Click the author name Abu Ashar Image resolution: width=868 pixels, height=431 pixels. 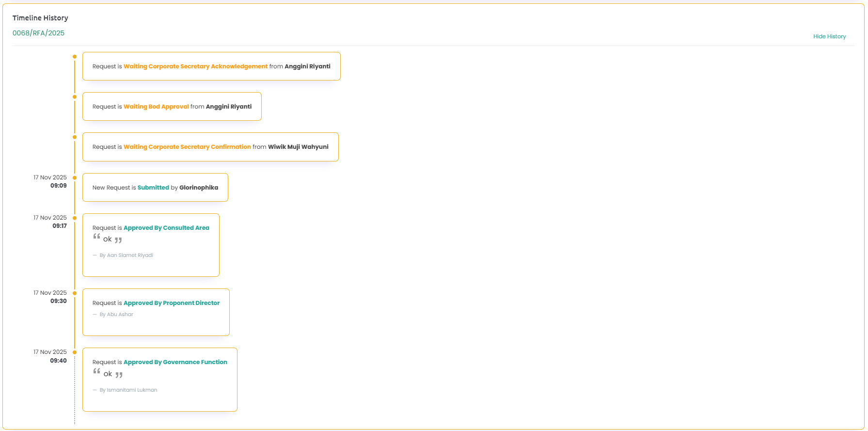120,315
